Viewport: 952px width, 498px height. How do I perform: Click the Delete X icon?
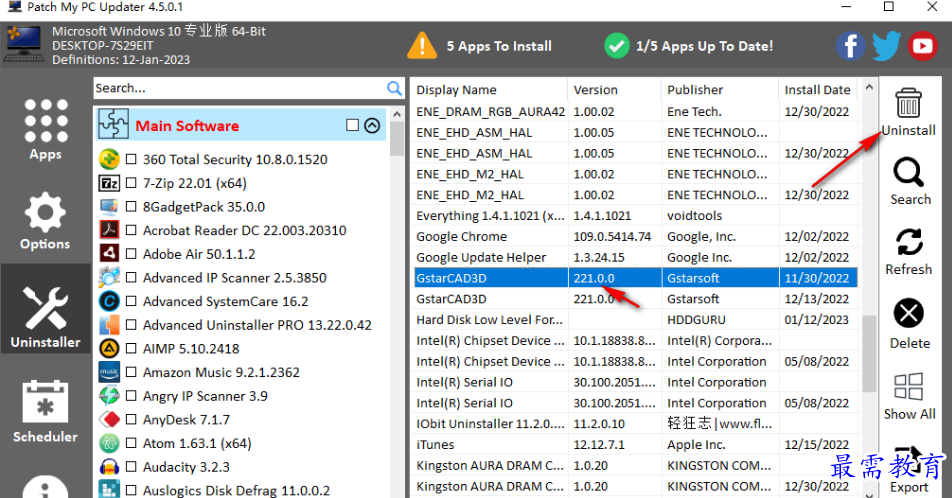(909, 313)
